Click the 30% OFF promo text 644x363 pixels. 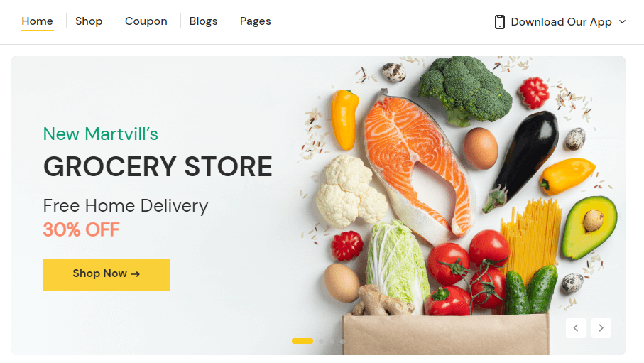pos(82,229)
